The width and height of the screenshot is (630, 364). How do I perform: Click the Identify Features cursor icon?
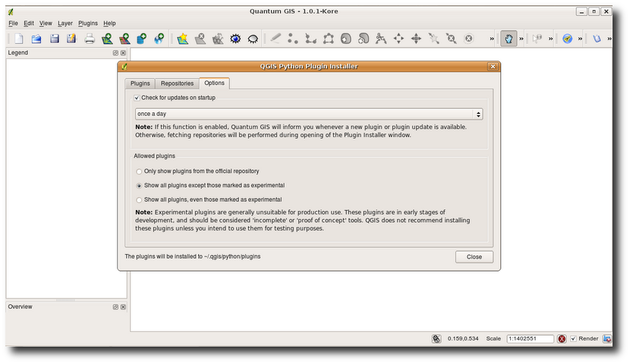537,39
